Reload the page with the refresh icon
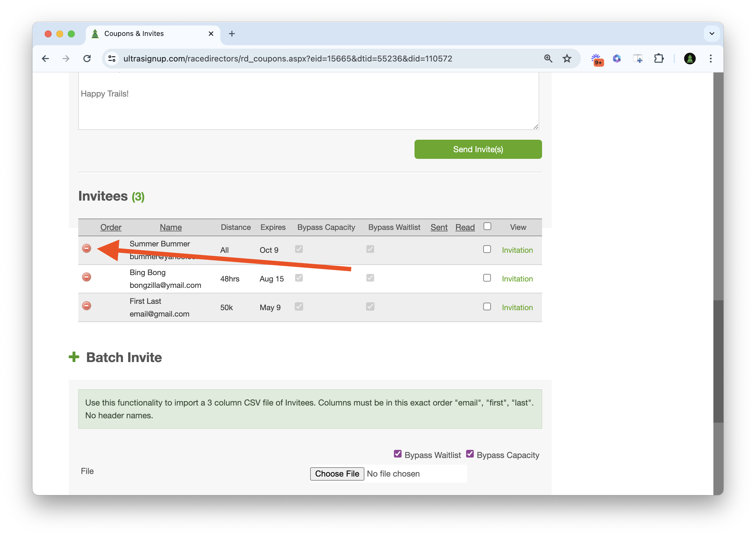 pyautogui.click(x=87, y=59)
